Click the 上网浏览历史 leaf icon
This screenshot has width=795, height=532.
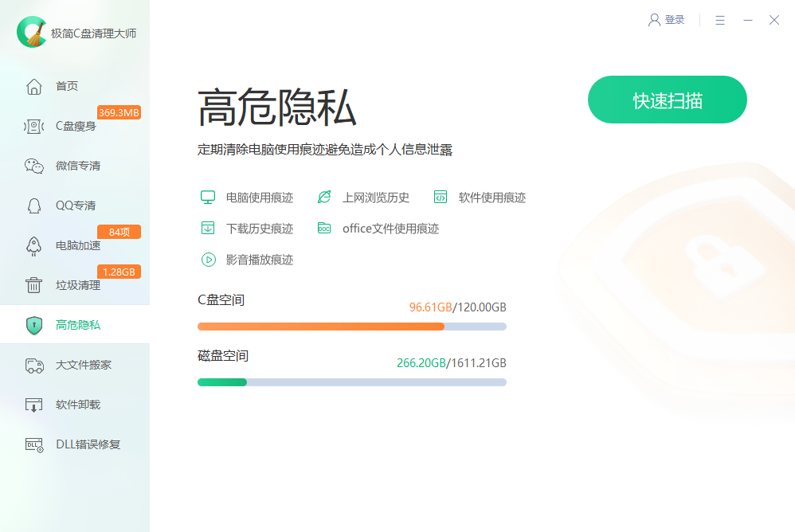click(x=324, y=198)
